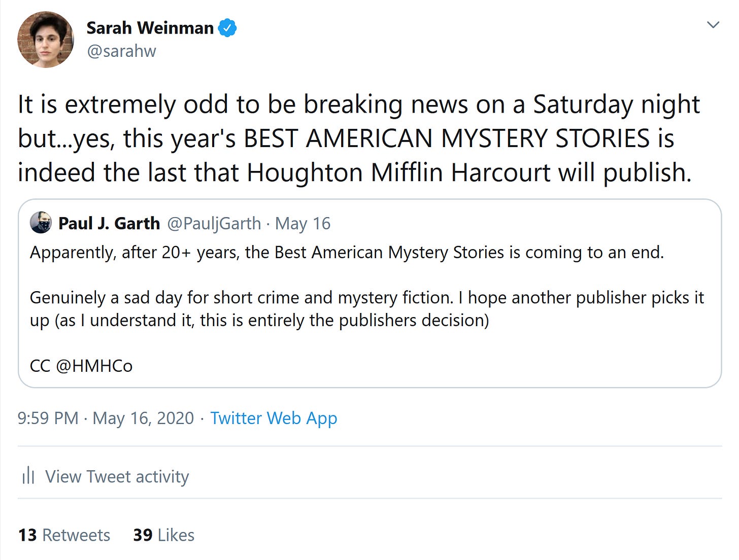Open the Twitter Web App link
The height and width of the screenshot is (560, 739).
pyautogui.click(x=274, y=418)
